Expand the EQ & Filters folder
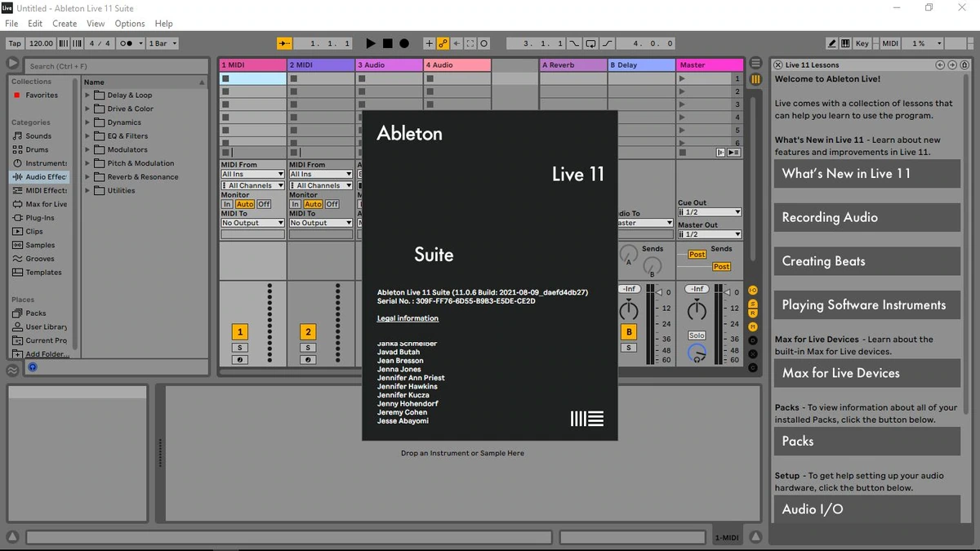This screenshot has width=980, height=551. (x=87, y=136)
